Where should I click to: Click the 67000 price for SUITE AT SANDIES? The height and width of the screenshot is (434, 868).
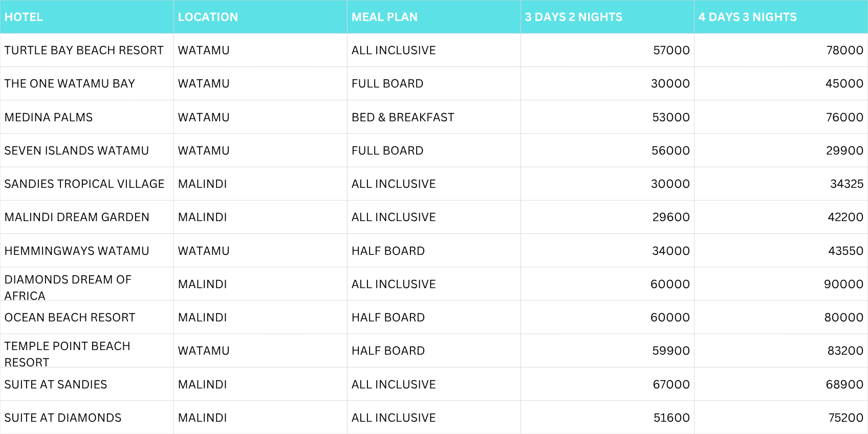[x=671, y=384]
